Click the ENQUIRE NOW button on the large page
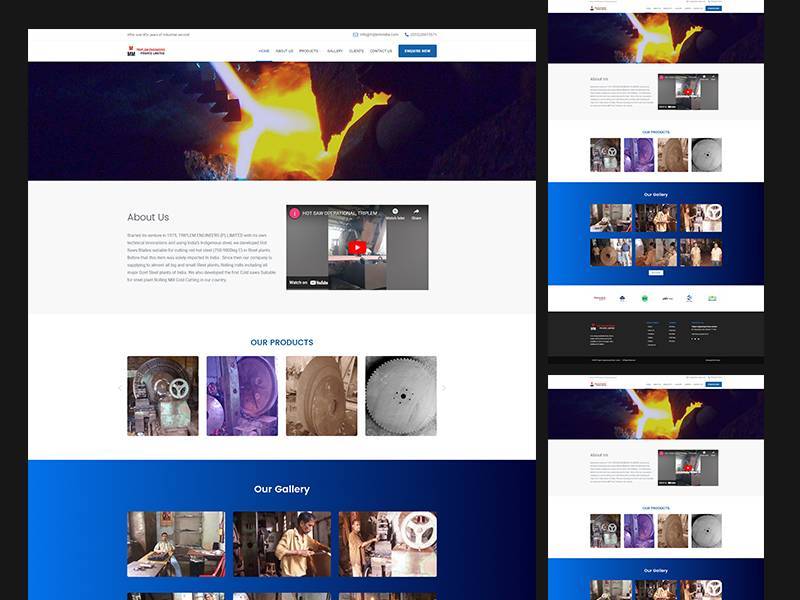 point(417,51)
